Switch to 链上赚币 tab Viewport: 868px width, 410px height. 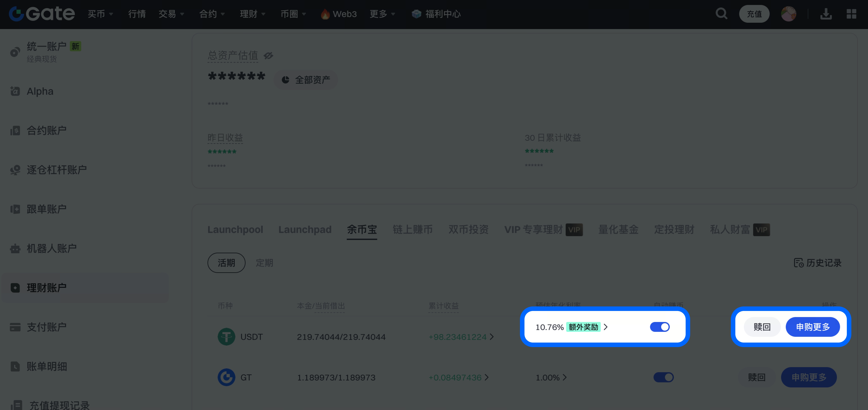coord(412,229)
